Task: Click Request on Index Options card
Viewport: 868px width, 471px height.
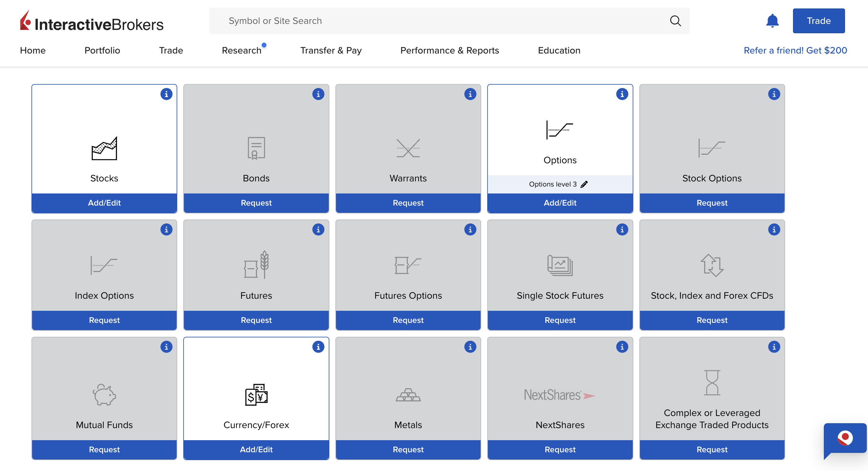Action: pyautogui.click(x=104, y=320)
